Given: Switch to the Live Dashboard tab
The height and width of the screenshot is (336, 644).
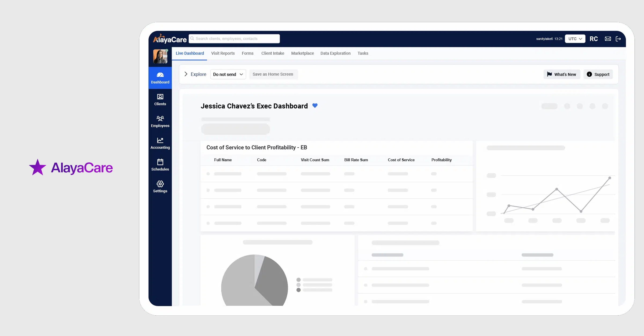Looking at the screenshot, I should (x=190, y=53).
